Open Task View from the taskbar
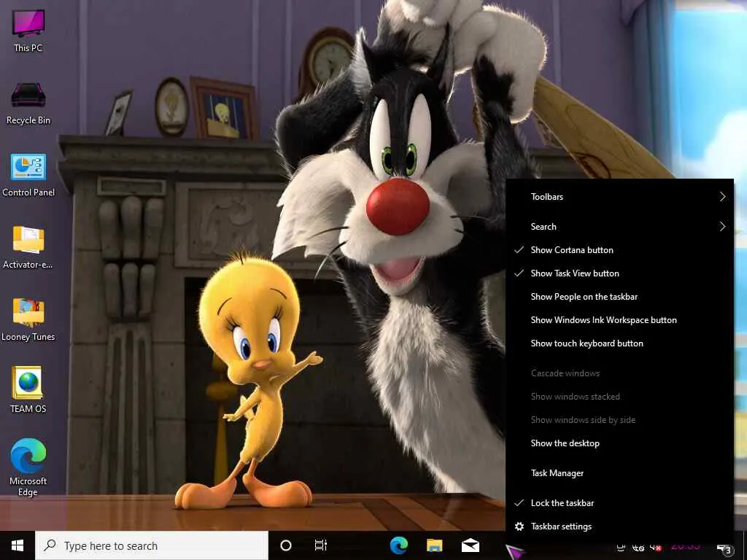 point(321,545)
